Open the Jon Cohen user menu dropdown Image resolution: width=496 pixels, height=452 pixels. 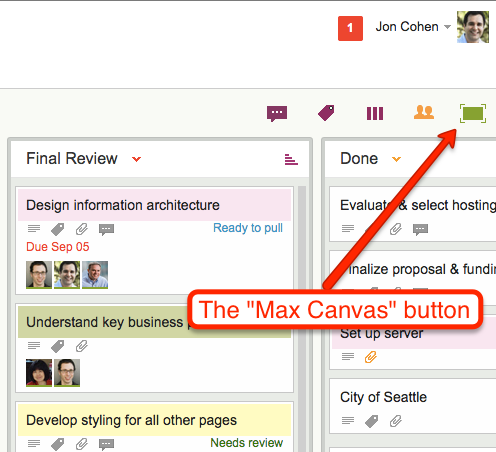click(447, 27)
